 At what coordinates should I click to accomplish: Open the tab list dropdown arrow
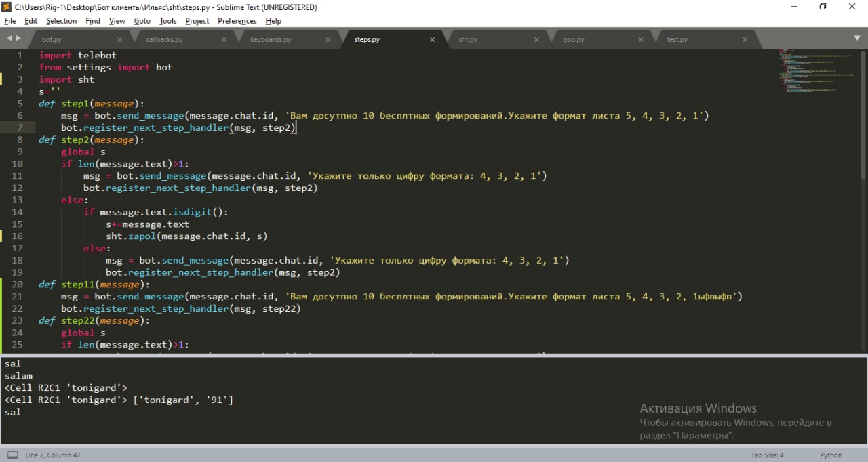tap(856, 38)
